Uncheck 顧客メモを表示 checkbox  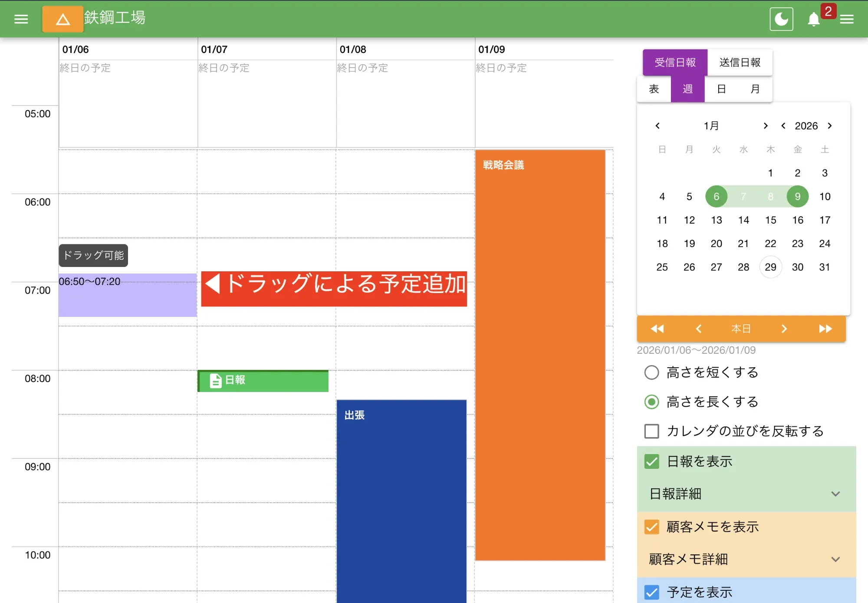point(651,527)
